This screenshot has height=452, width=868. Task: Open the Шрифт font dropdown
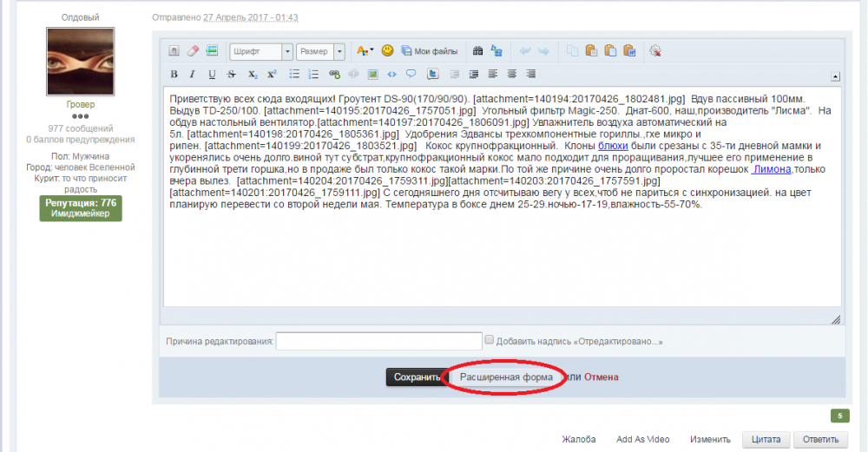(x=260, y=51)
